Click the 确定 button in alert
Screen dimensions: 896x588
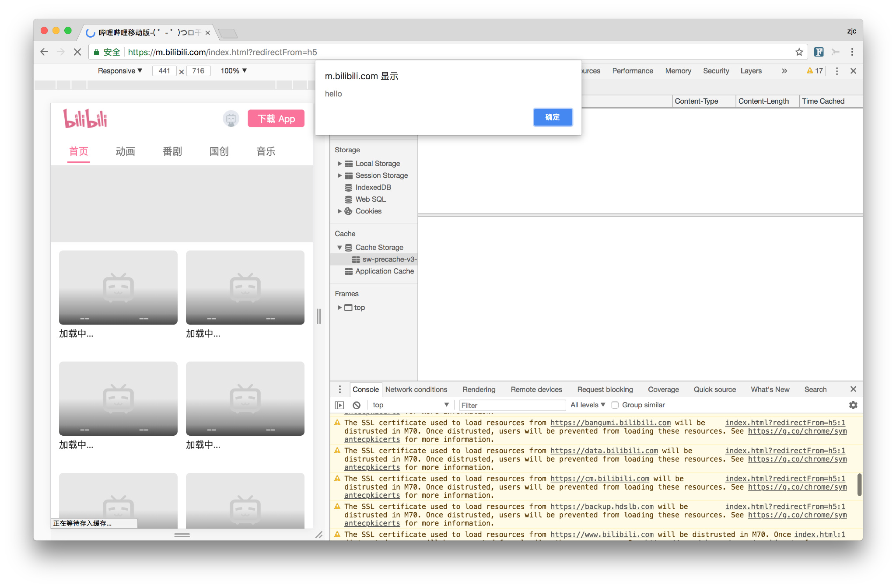(x=553, y=117)
